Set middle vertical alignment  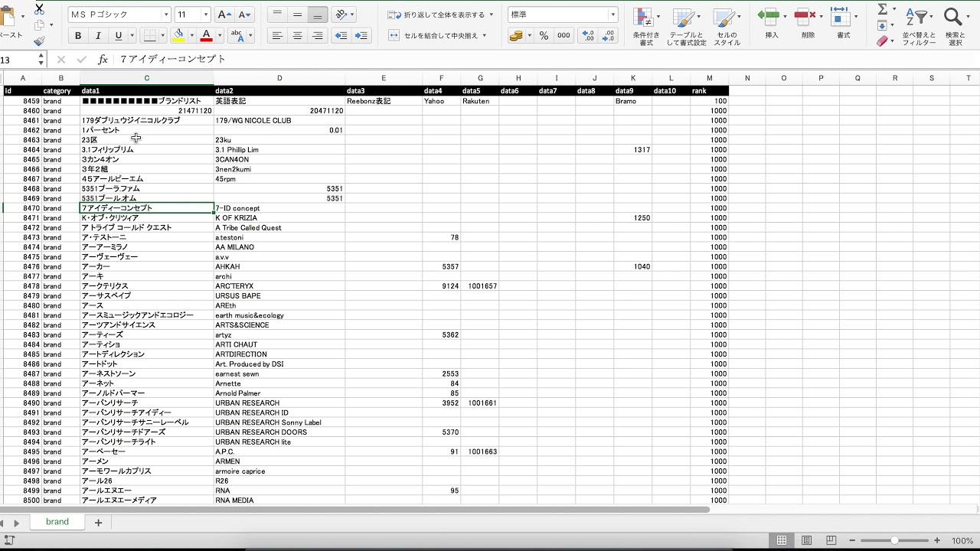pyautogui.click(x=297, y=15)
